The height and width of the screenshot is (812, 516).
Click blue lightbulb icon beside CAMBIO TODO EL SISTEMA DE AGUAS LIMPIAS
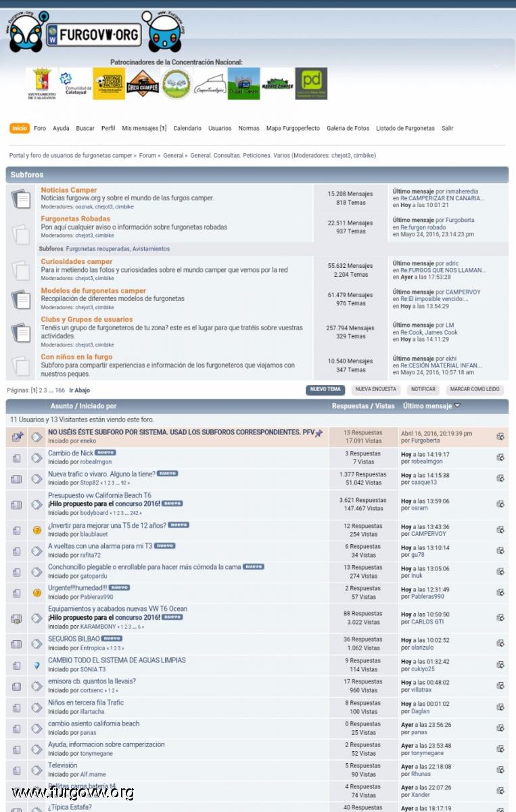[37, 665]
